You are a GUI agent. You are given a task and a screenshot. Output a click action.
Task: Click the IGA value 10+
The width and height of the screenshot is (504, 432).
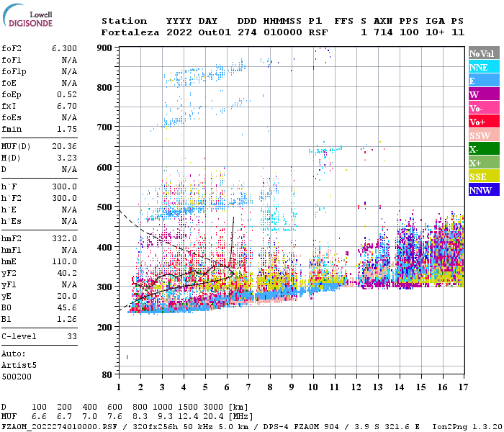click(435, 32)
